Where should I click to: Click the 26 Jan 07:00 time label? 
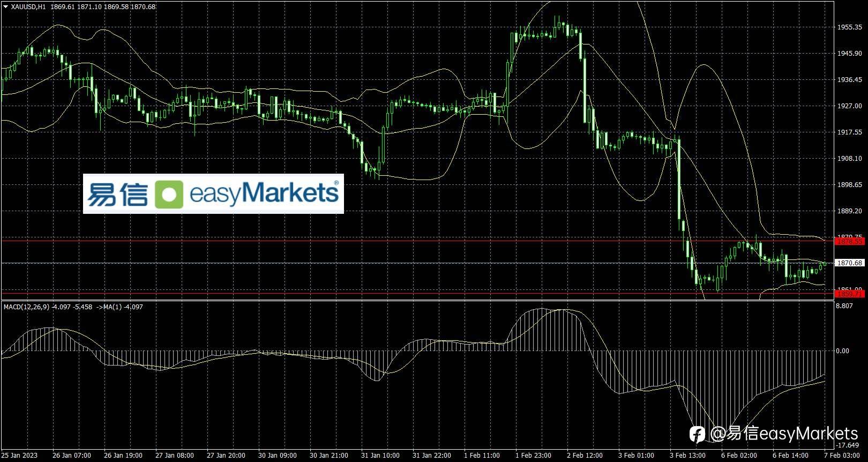(x=72, y=456)
